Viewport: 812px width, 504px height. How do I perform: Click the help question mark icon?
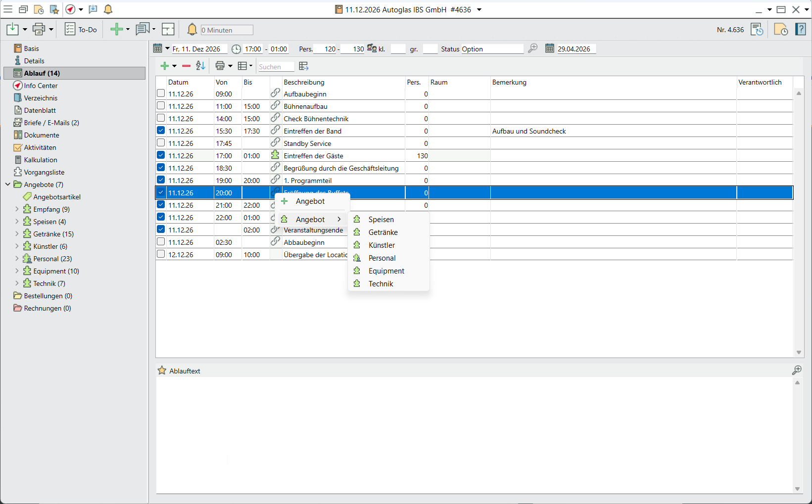[x=800, y=30]
